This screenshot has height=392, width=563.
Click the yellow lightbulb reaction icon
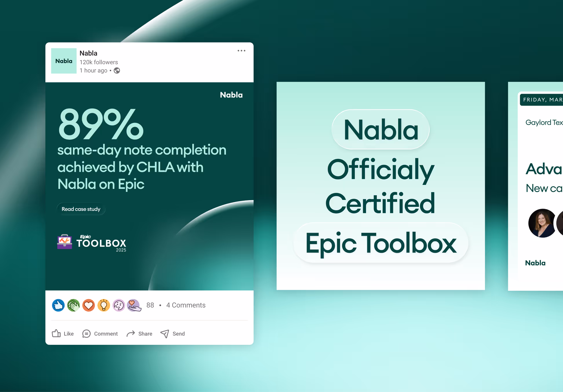point(104,305)
